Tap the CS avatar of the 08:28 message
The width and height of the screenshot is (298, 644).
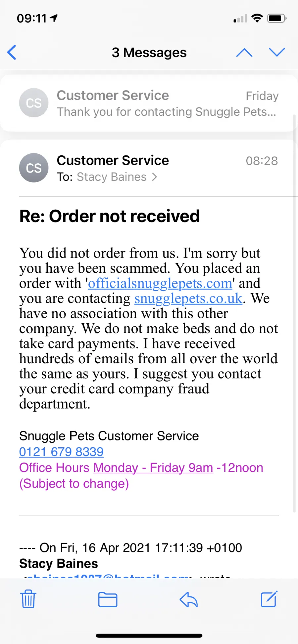tap(34, 168)
